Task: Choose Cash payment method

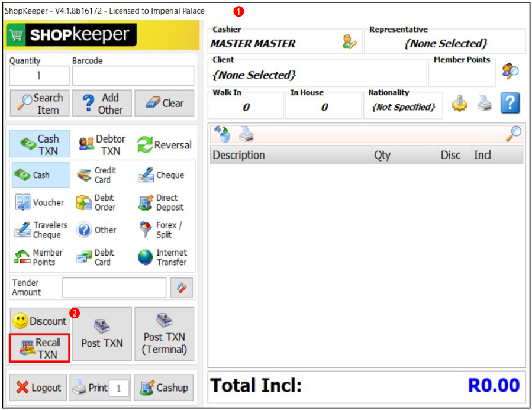Action: (x=41, y=175)
